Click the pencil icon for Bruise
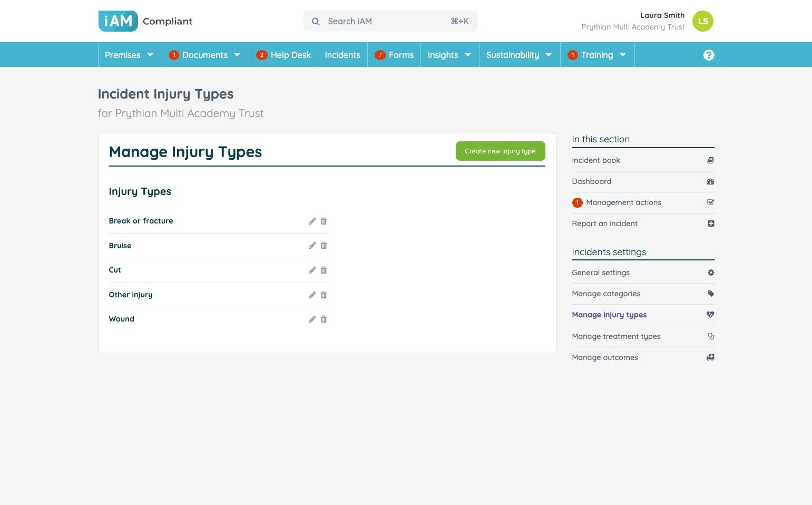 312,246
